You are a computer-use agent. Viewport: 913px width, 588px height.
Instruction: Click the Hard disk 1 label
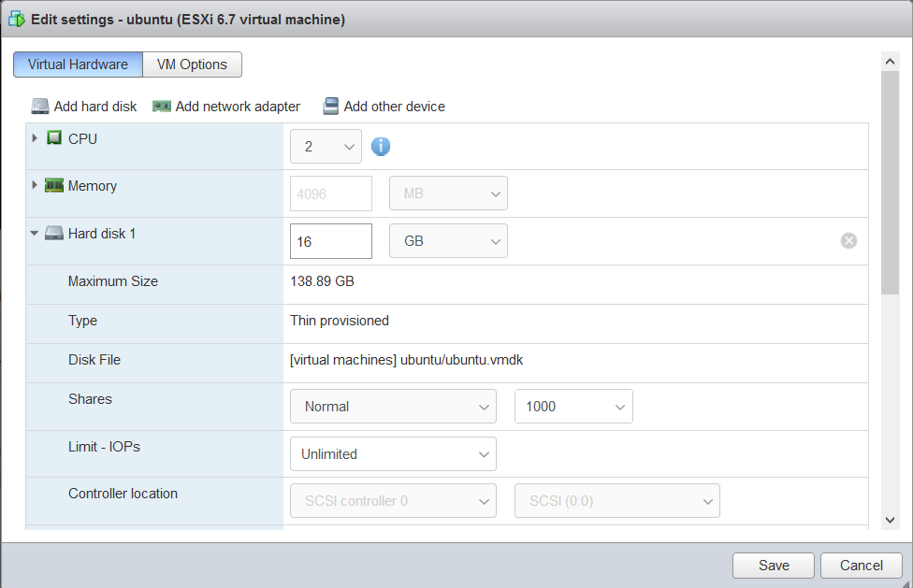point(102,234)
